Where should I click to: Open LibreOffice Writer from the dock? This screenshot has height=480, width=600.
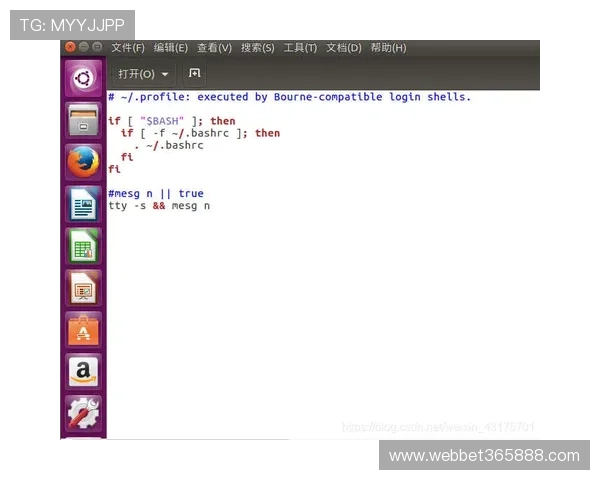[x=84, y=203]
